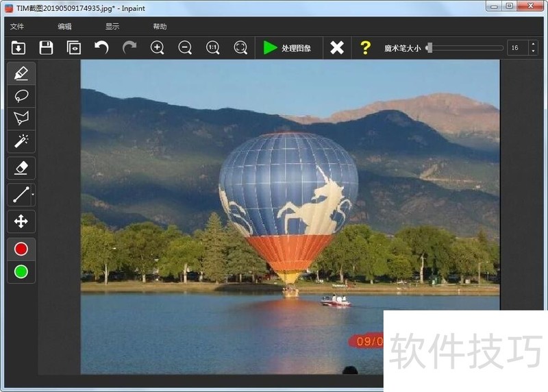This screenshot has width=548, height=392.
Task: Fit image to window with zoom-fit icon
Action: (x=240, y=47)
